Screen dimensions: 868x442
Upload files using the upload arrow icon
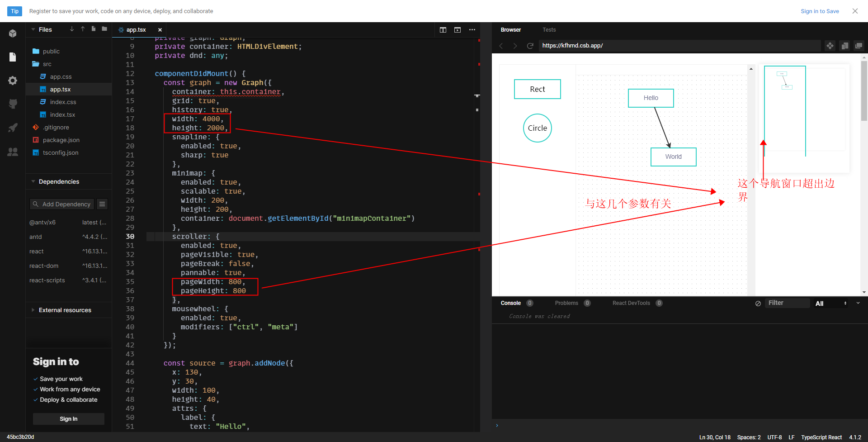(83, 29)
